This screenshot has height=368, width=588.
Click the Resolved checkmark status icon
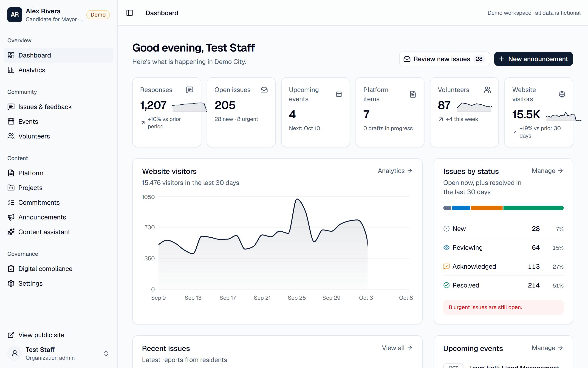(446, 285)
